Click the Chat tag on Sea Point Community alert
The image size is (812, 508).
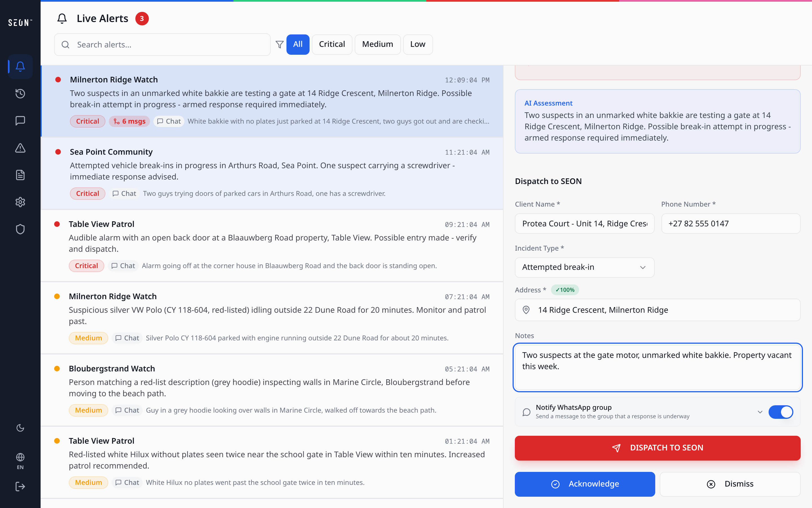[x=125, y=194]
